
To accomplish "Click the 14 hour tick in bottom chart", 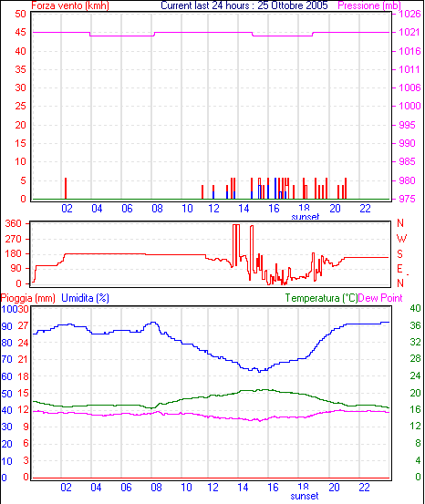I will (x=243, y=488).
